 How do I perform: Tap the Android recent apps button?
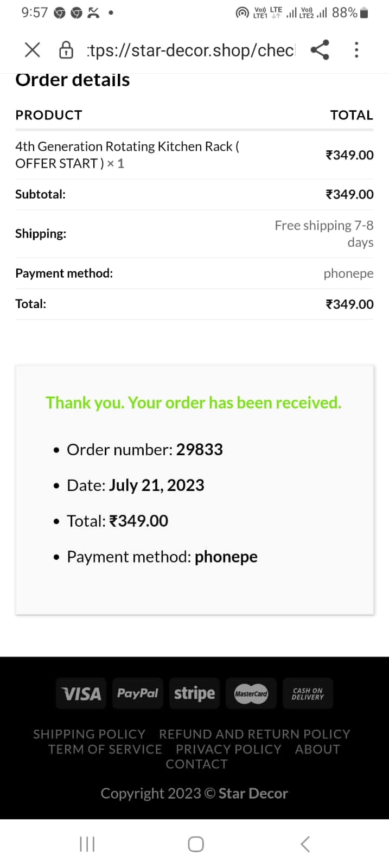click(x=87, y=844)
